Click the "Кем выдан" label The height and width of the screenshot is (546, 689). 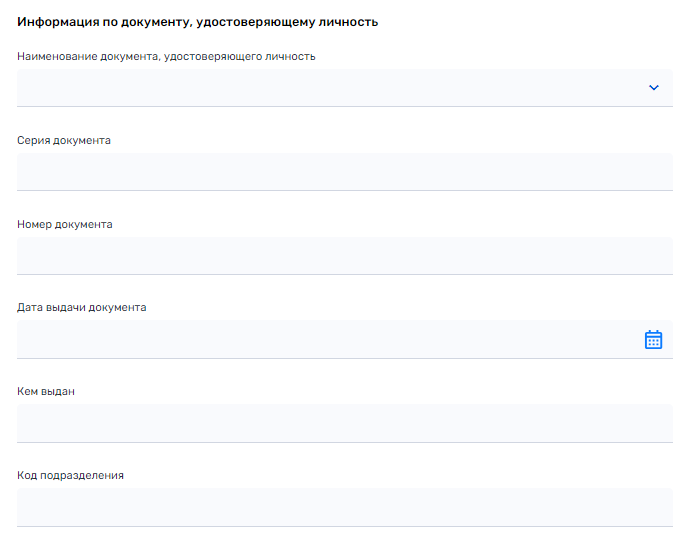click(46, 391)
